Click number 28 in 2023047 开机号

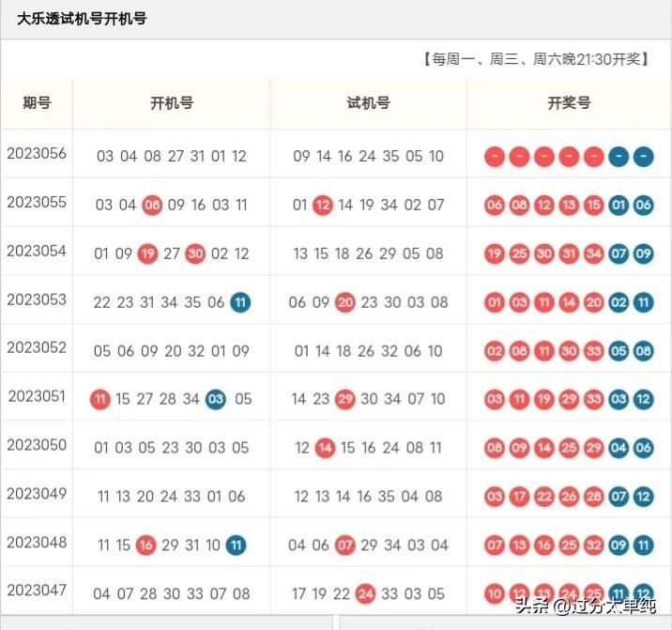pyautogui.click(x=148, y=594)
